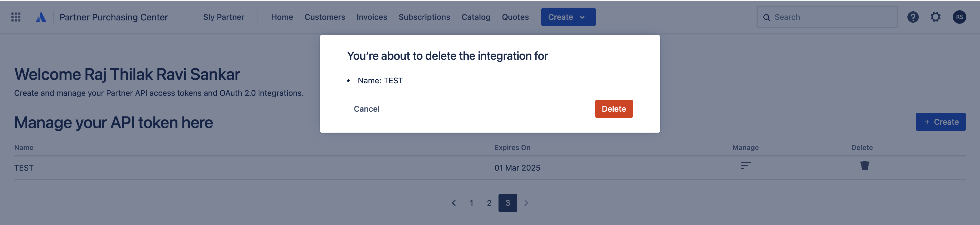Open the Customers menu
Screen dimensions: 980x225
pos(324,17)
